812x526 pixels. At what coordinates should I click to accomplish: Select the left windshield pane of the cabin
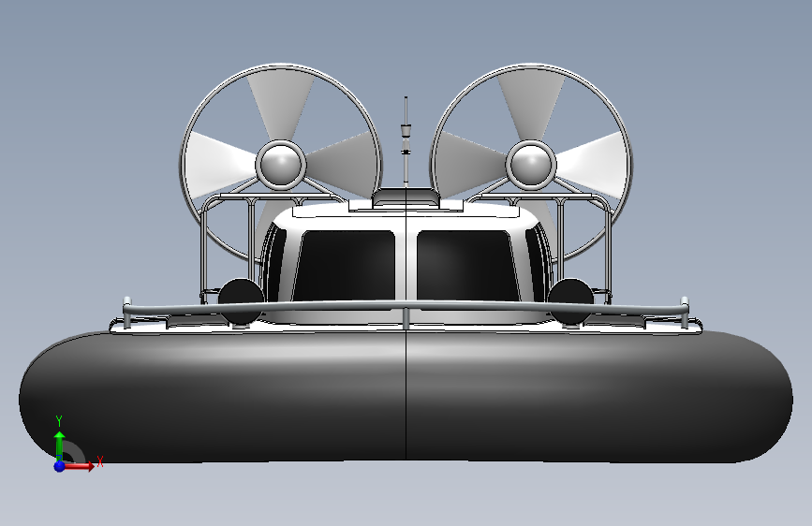345,265
